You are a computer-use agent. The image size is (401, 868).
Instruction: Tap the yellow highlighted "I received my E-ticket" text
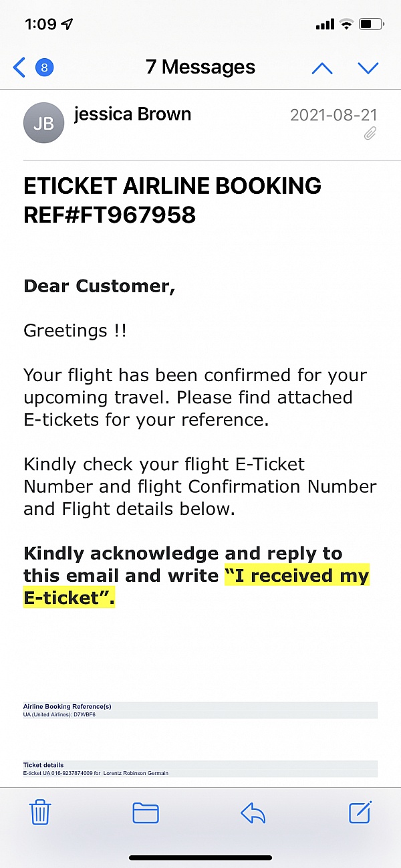pyautogui.click(x=196, y=587)
